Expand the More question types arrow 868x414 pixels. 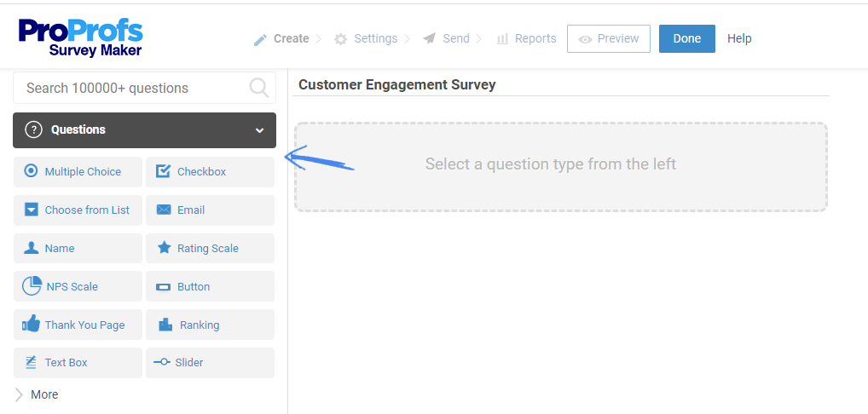(20, 394)
